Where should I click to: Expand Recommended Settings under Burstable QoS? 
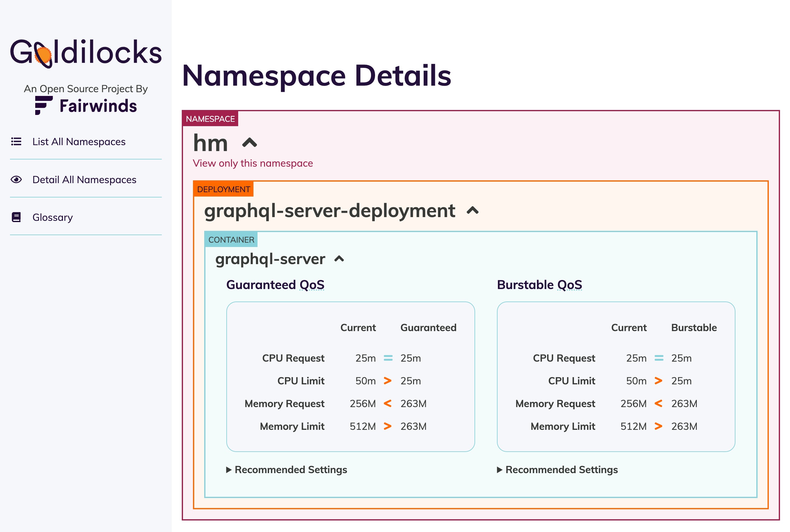[x=557, y=470]
